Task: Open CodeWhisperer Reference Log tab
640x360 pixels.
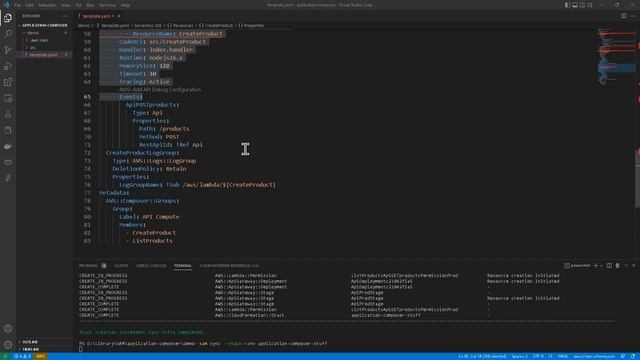Action: click(229, 266)
